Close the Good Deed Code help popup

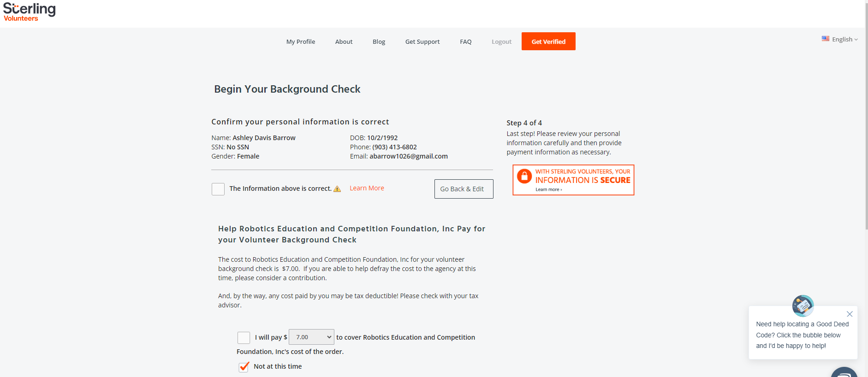[849, 314]
